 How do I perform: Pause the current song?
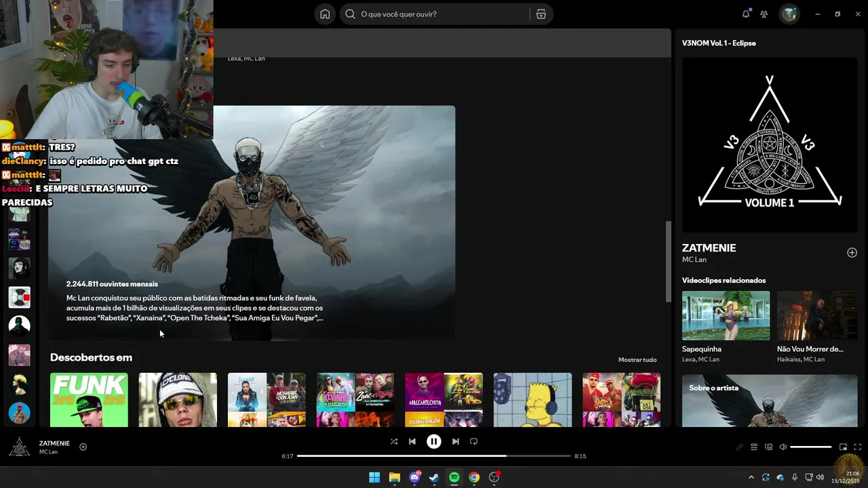(434, 441)
